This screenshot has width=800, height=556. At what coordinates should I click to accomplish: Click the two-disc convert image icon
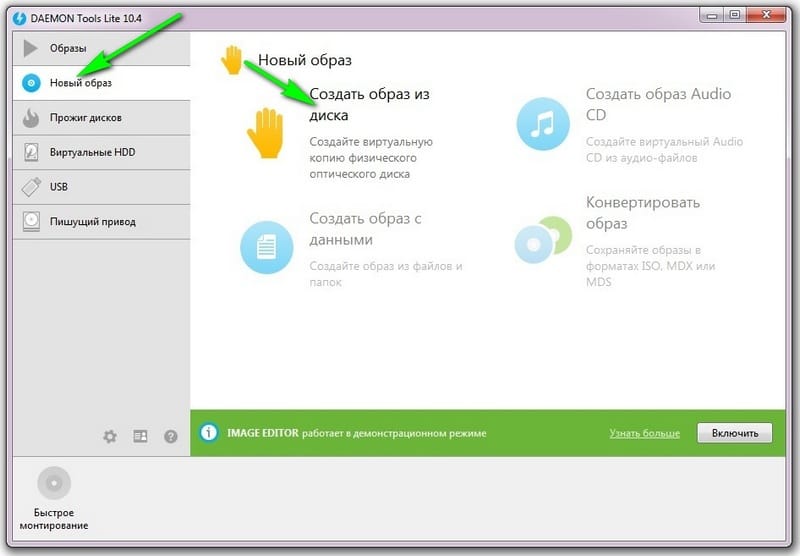pos(543,239)
